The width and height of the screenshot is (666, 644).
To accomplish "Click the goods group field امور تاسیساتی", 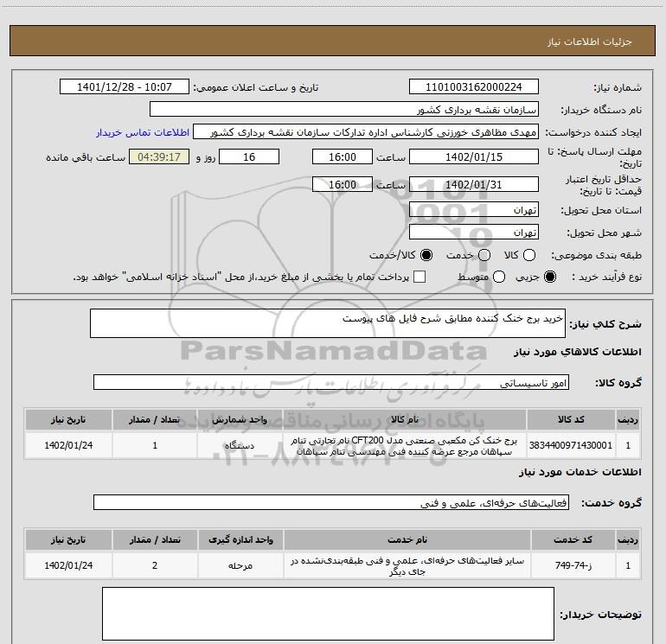I will 331,382.
